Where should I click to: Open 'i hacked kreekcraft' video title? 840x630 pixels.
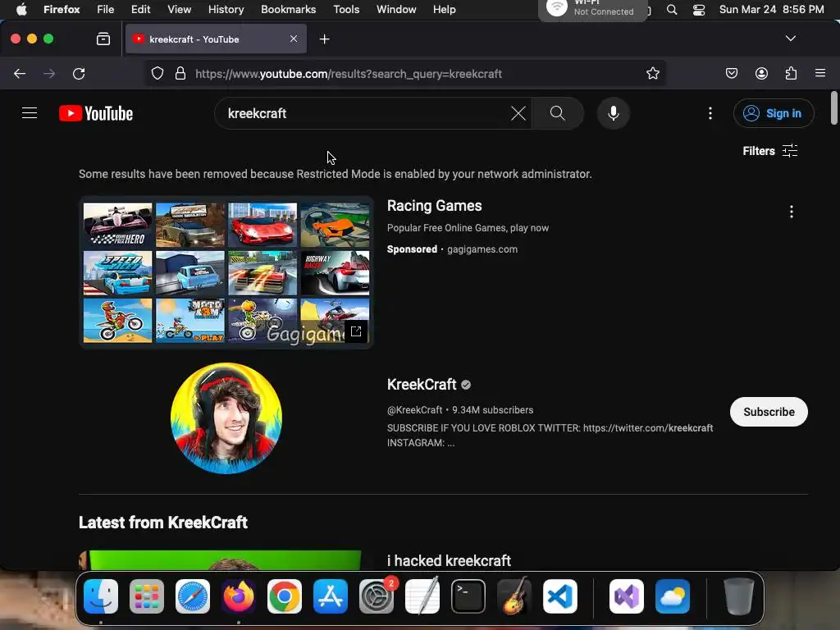click(449, 561)
